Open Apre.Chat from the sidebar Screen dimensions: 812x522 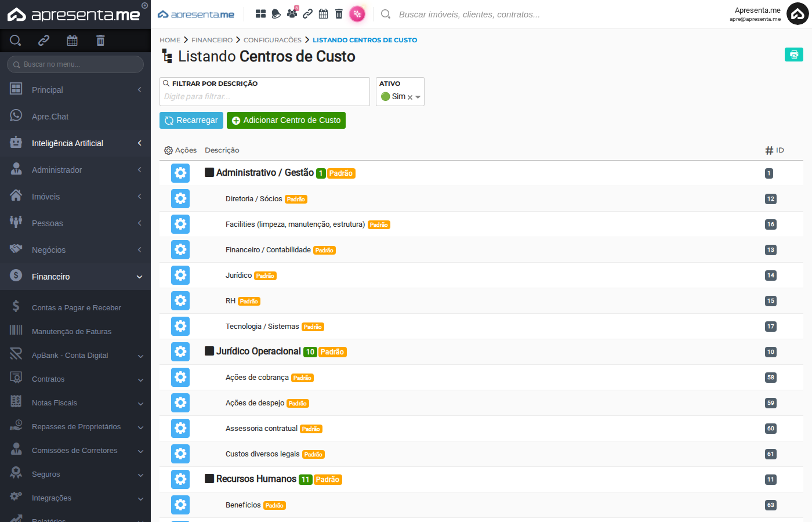pyautogui.click(x=75, y=117)
